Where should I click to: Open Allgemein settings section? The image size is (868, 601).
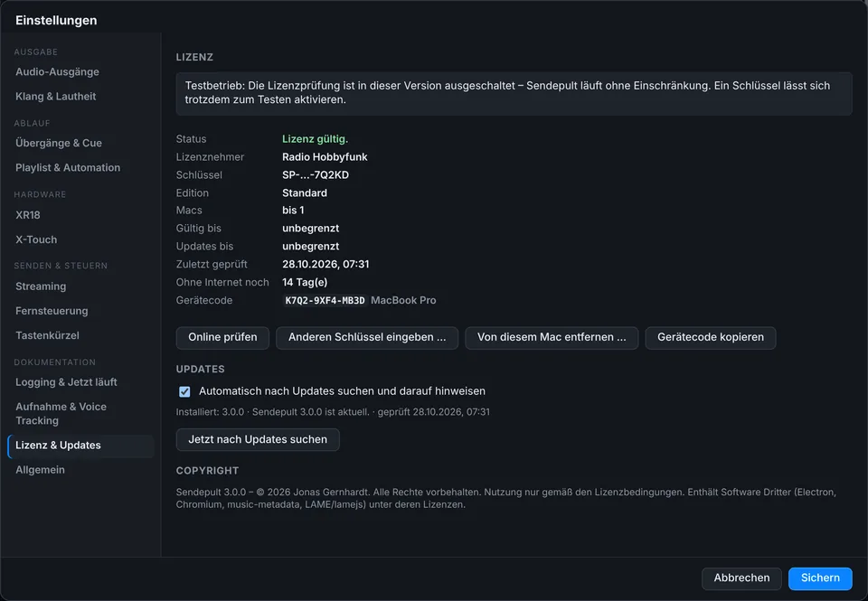(x=80, y=470)
